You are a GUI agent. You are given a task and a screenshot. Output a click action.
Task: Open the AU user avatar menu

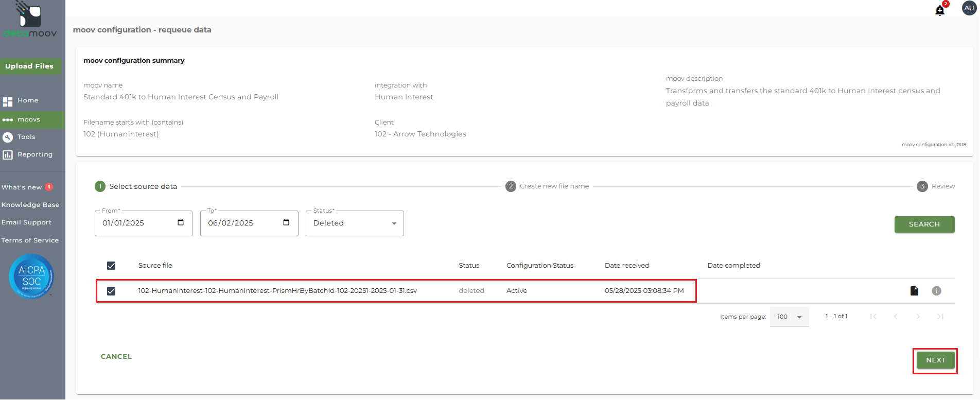[x=969, y=8]
